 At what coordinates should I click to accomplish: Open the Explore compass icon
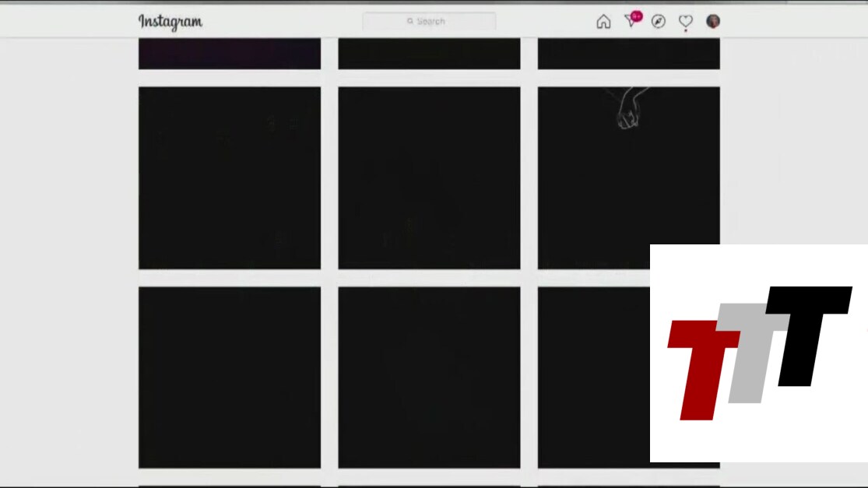coord(659,22)
